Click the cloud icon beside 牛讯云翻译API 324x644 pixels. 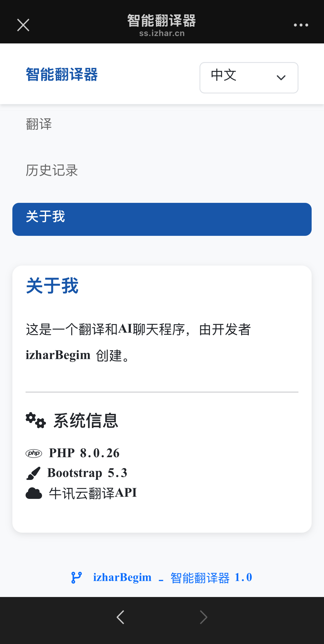[34, 493]
